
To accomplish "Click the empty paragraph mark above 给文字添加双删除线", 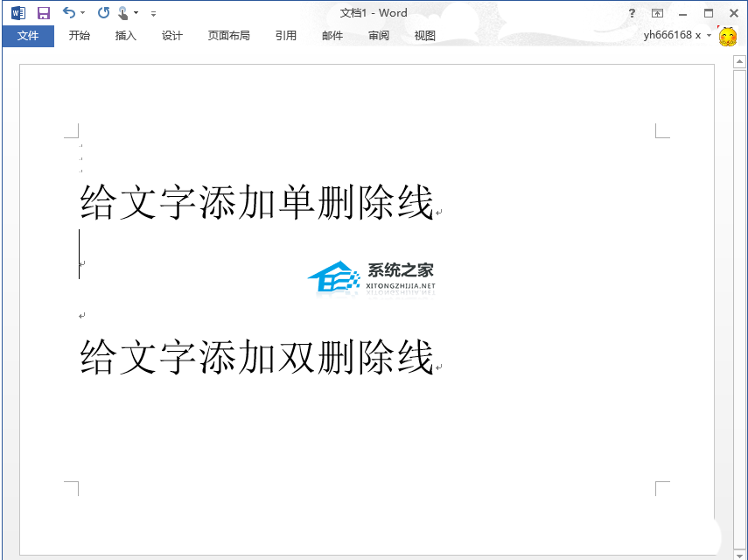I will coord(81,316).
